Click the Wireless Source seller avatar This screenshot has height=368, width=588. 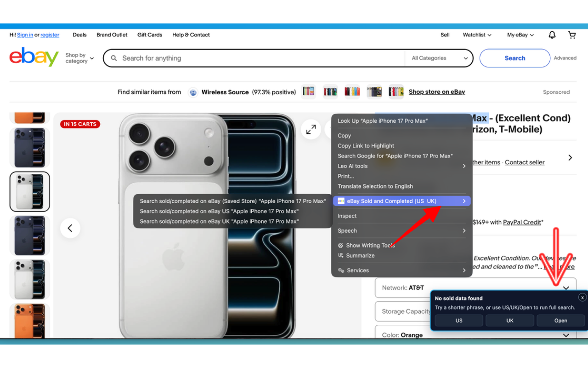point(193,92)
